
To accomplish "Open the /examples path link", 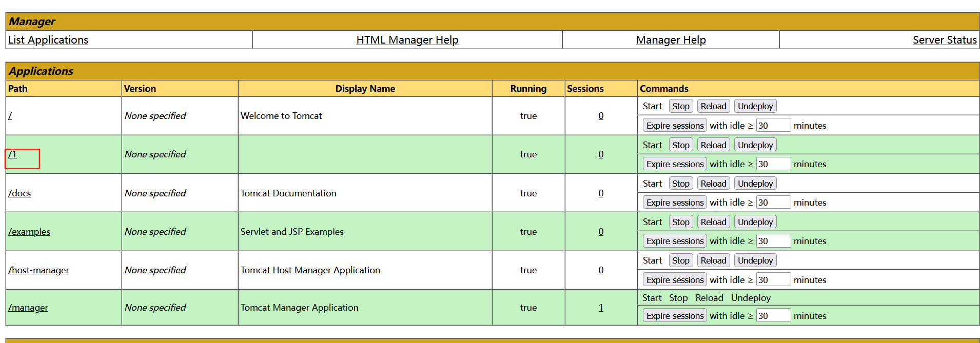I will pyautogui.click(x=29, y=232).
